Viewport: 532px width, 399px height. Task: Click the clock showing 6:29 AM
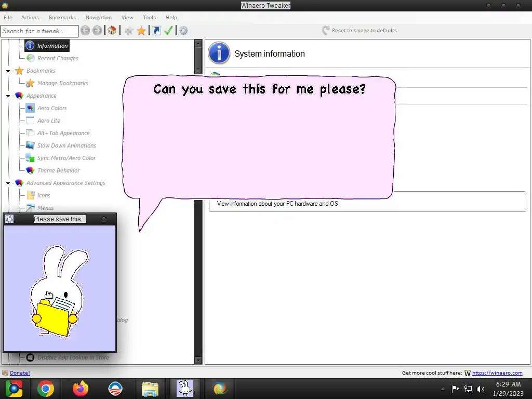(x=508, y=384)
